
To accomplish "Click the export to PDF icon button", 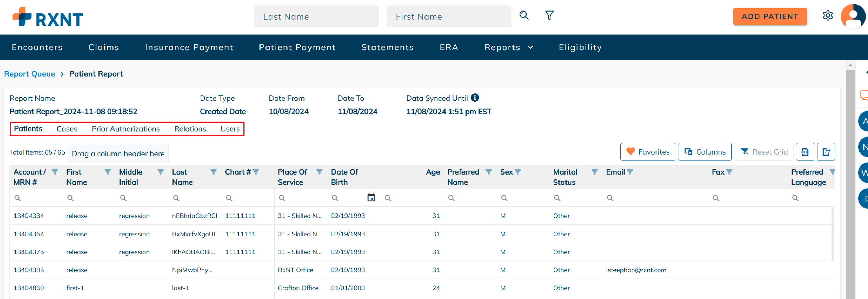I will point(805,152).
